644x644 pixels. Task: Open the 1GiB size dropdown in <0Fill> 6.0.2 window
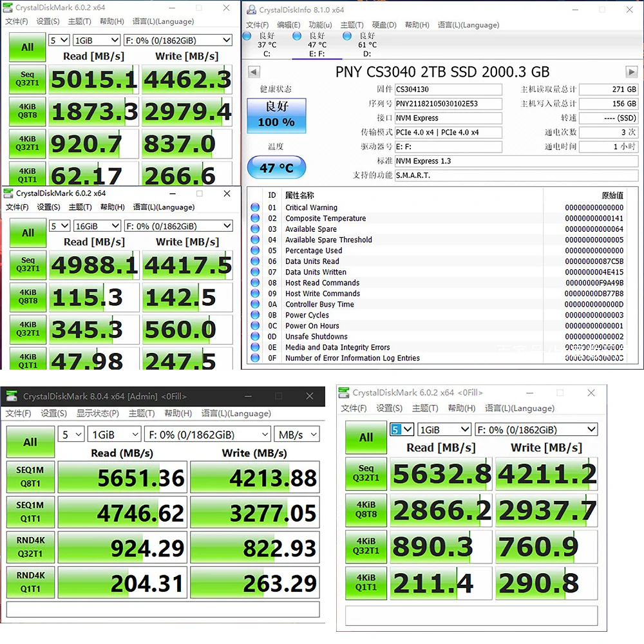[x=444, y=430]
